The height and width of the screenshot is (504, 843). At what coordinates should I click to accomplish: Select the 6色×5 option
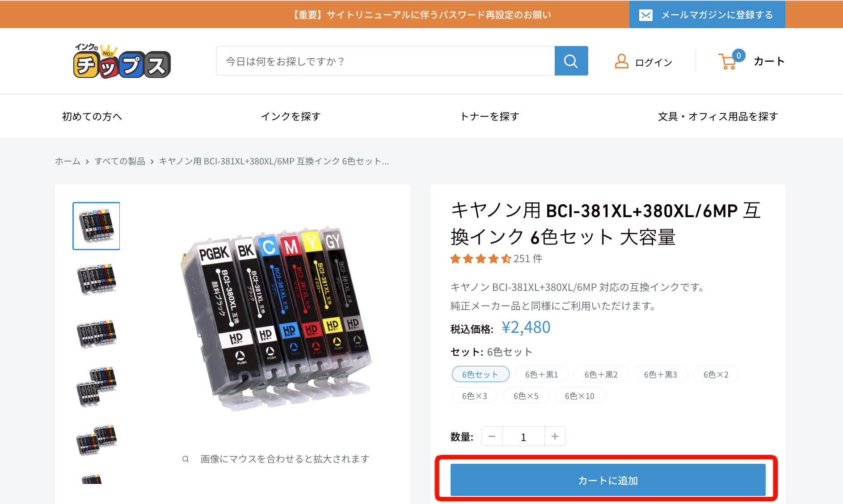(x=526, y=396)
